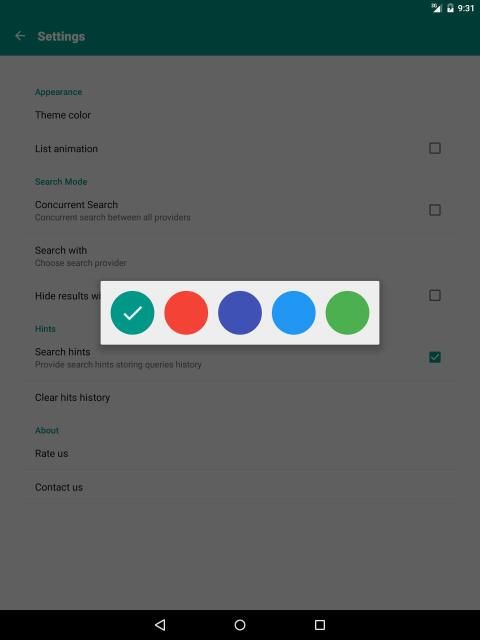This screenshot has height=640, width=480.
Task: Open the Contact us entry
Action: [x=240, y=487]
